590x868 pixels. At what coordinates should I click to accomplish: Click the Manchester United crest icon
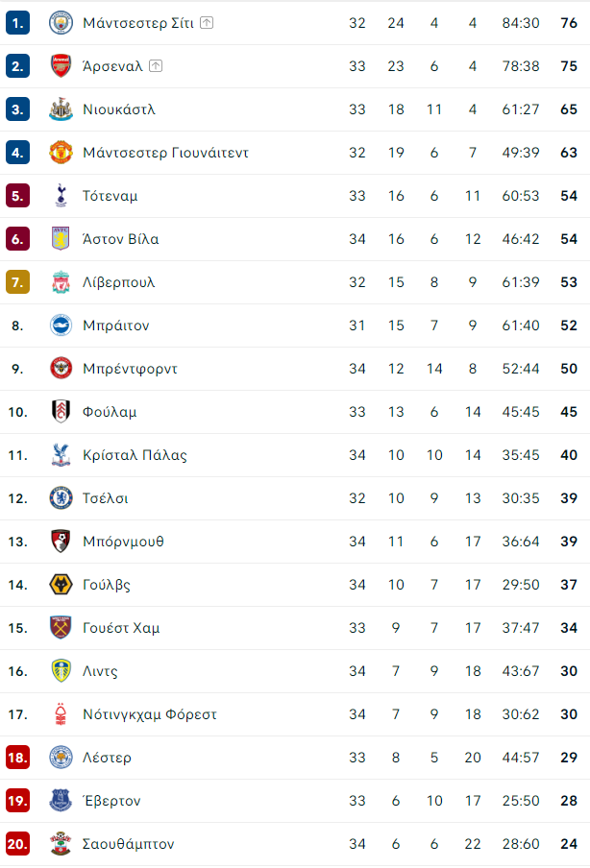pyautogui.click(x=61, y=153)
